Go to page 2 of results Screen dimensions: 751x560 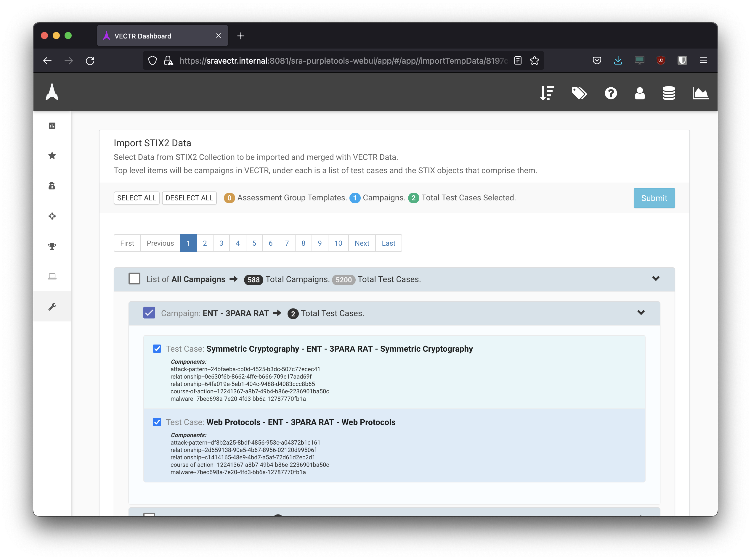click(x=205, y=243)
